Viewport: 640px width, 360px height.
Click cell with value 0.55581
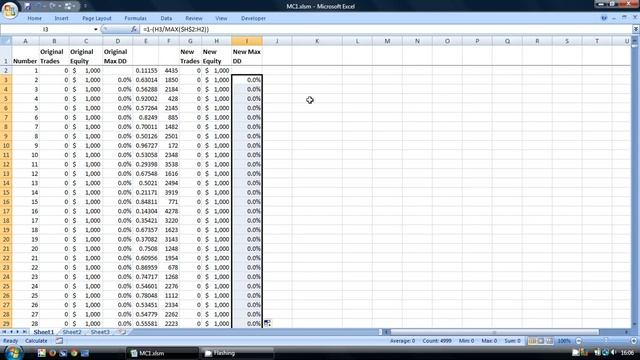pos(146,323)
